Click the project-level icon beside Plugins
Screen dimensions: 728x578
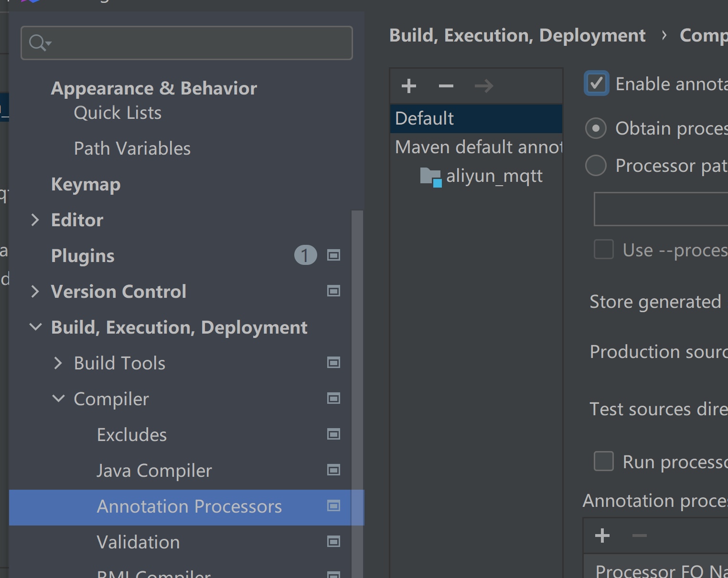click(333, 255)
